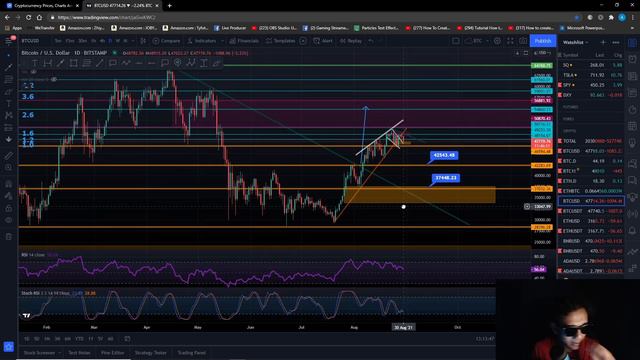640x360 pixels.
Task: Toggle the Replay bar mode
Action: pyautogui.click(x=351, y=41)
